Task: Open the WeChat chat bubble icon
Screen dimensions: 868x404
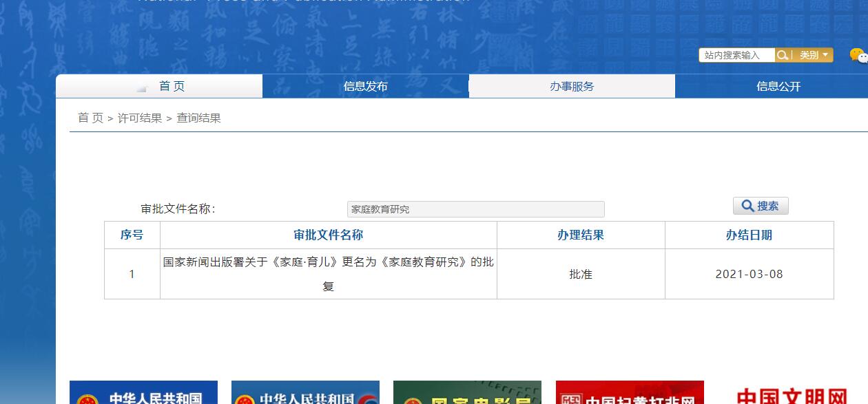Action: click(x=858, y=55)
